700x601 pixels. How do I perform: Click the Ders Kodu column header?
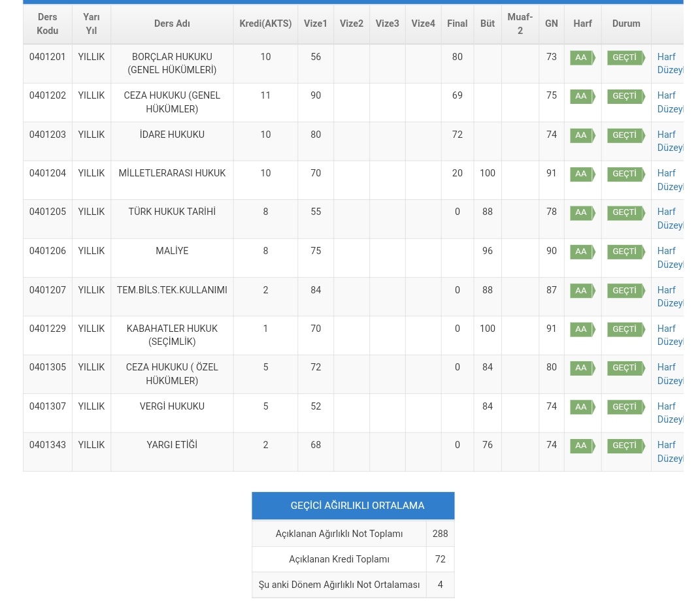(47, 24)
